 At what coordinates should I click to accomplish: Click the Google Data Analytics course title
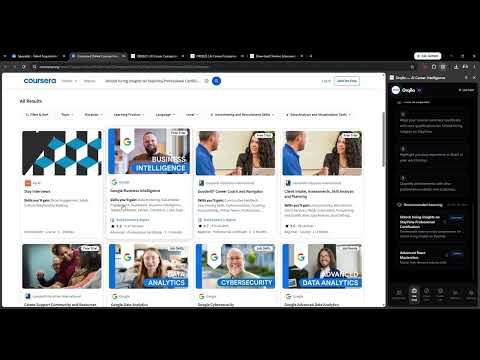[x=129, y=305]
